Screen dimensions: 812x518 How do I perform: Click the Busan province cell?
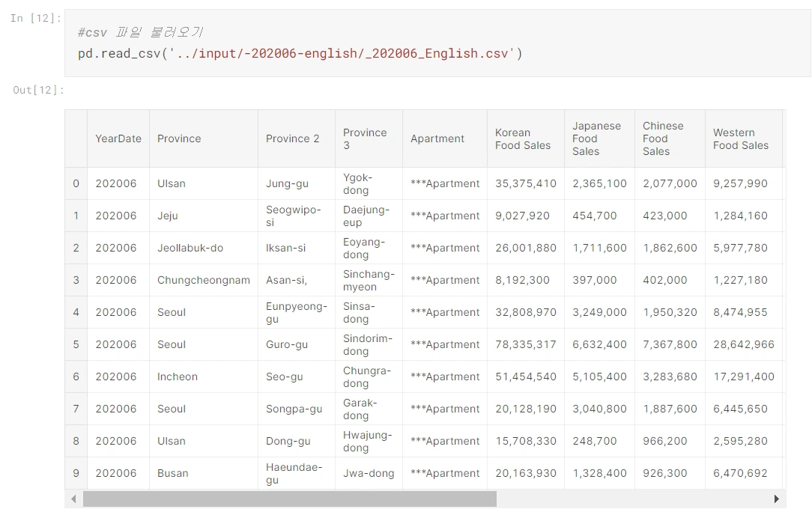(x=204, y=474)
